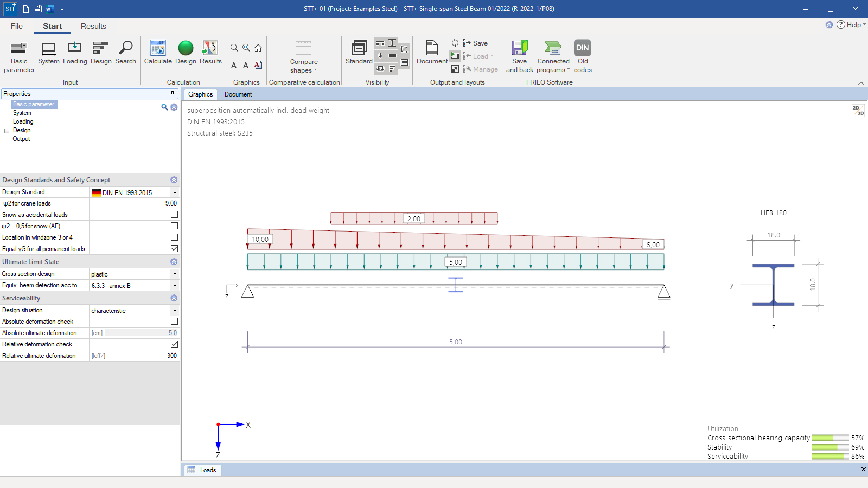Click the zoom magnifier in Graphics

pyautogui.click(x=234, y=48)
